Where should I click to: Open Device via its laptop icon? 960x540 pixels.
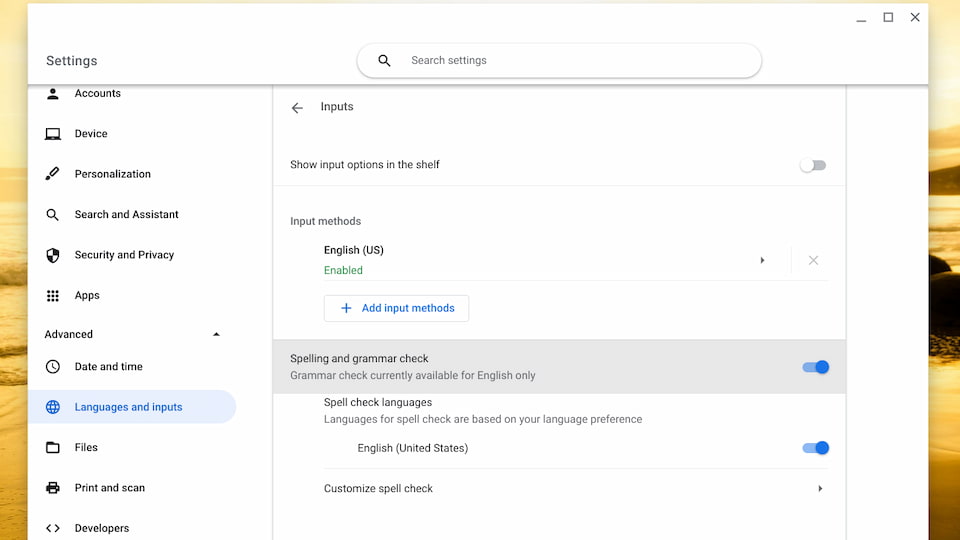tap(53, 133)
